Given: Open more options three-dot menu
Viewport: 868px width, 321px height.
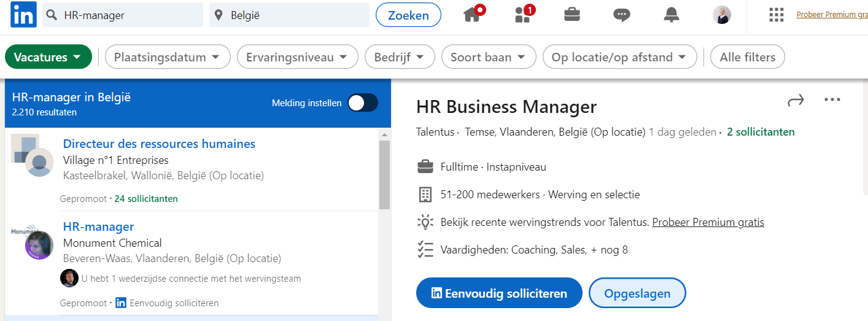Looking at the screenshot, I should (832, 99).
